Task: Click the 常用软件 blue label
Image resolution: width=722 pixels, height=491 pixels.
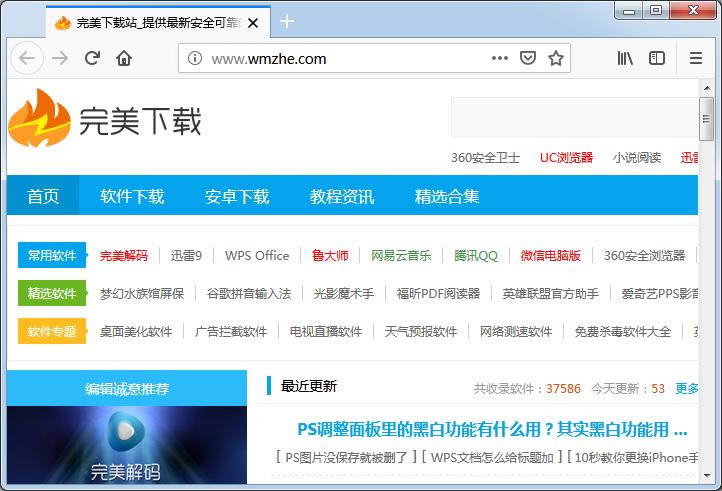Action: pos(52,255)
